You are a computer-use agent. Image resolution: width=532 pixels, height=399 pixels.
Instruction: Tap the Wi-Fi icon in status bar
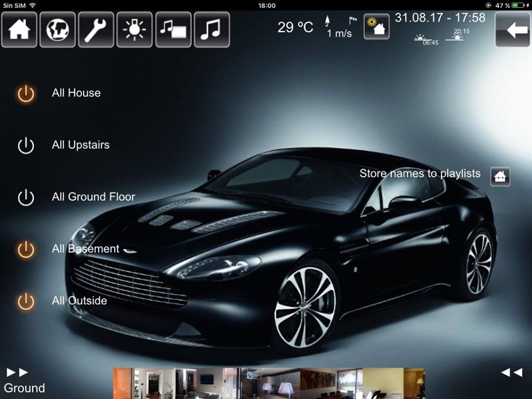tap(32, 6)
